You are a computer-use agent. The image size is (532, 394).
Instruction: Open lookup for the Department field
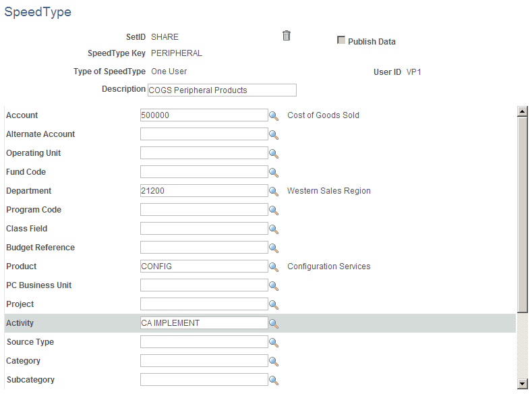[x=274, y=192]
